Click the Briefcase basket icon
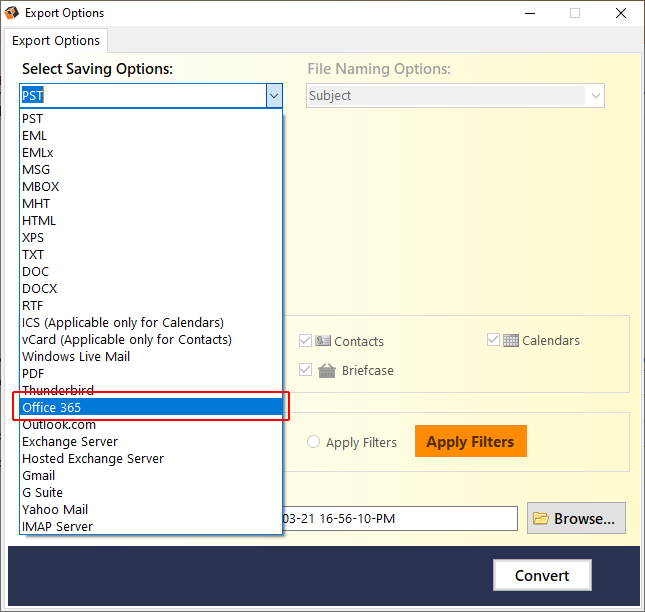Image resolution: width=645 pixels, height=612 pixels. (x=327, y=370)
